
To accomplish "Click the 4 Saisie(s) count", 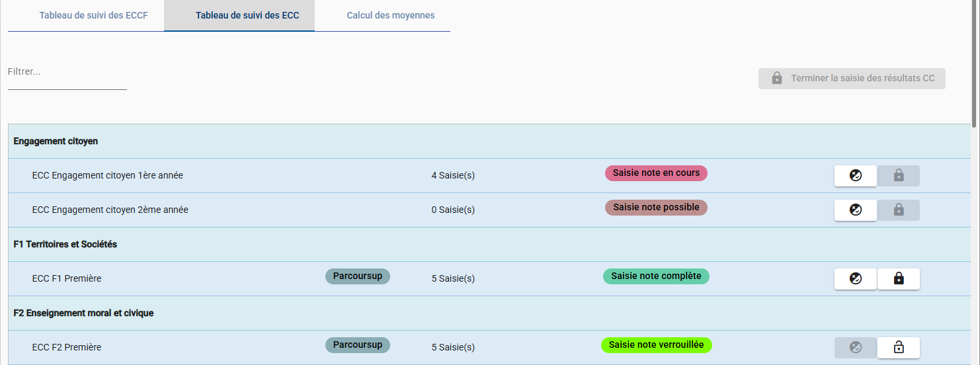I will 453,176.
